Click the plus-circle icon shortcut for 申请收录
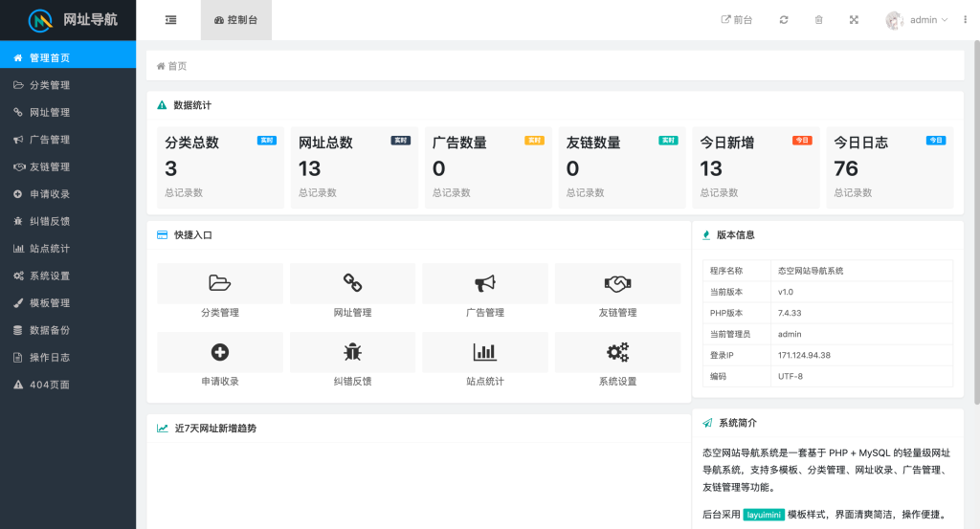The image size is (980, 529). click(x=220, y=352)
